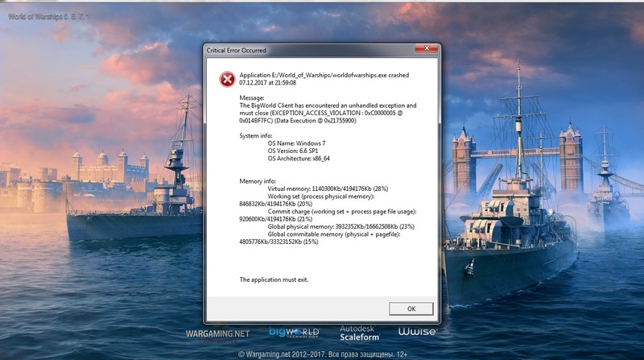Click the Wargaming.net copyright notice
The height and width of the screenshot is (360, 644).
point(321,353)
